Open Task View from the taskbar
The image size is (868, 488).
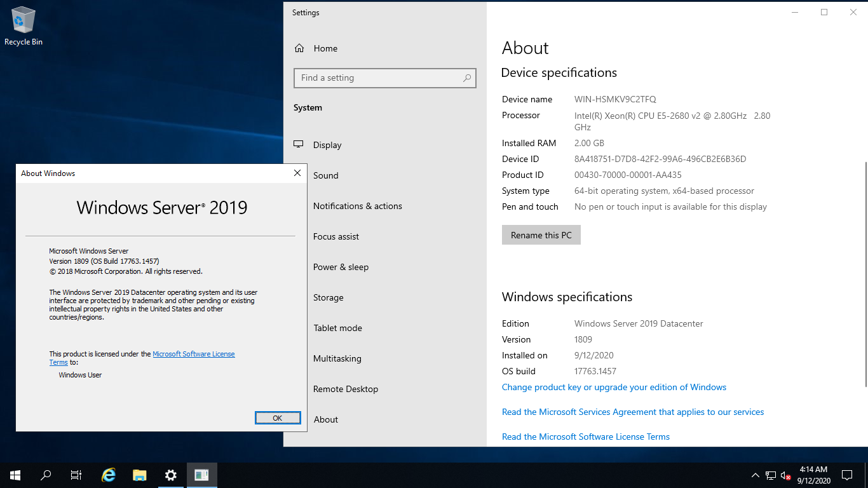pyautogui.click(x=76, y=475)
